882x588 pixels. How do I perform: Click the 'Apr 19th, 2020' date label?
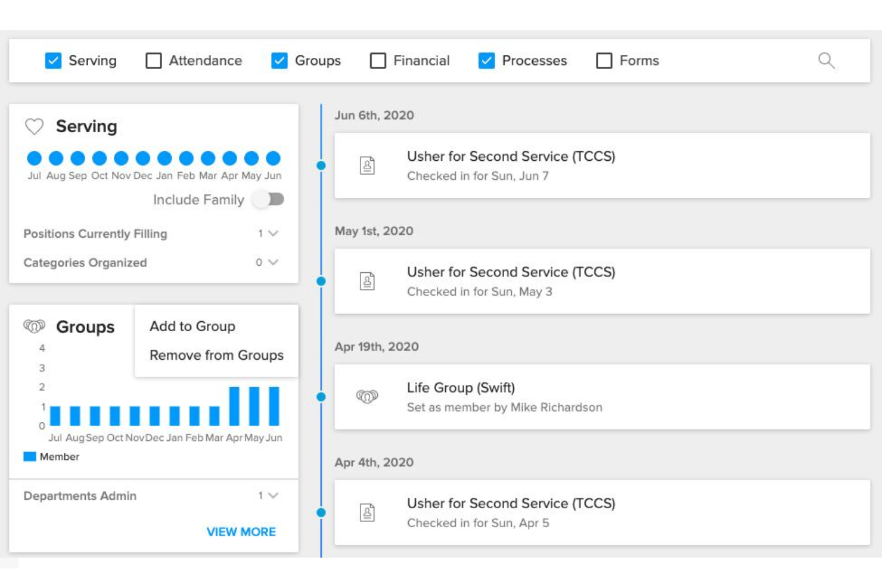coord(377,347)
